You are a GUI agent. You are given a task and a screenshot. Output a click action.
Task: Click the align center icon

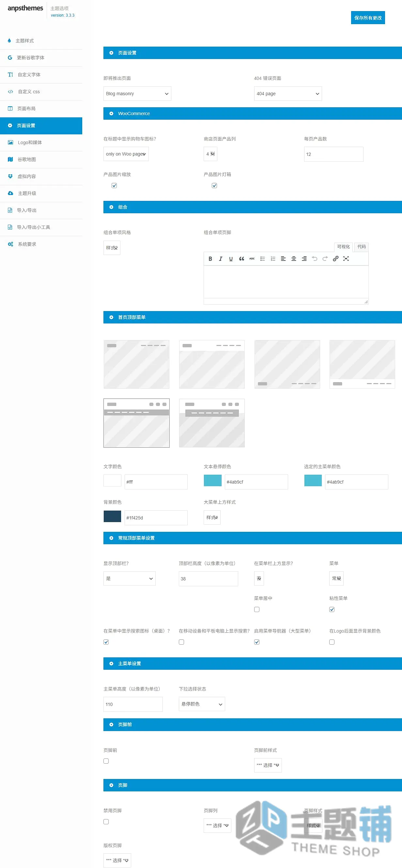[294, 259]
